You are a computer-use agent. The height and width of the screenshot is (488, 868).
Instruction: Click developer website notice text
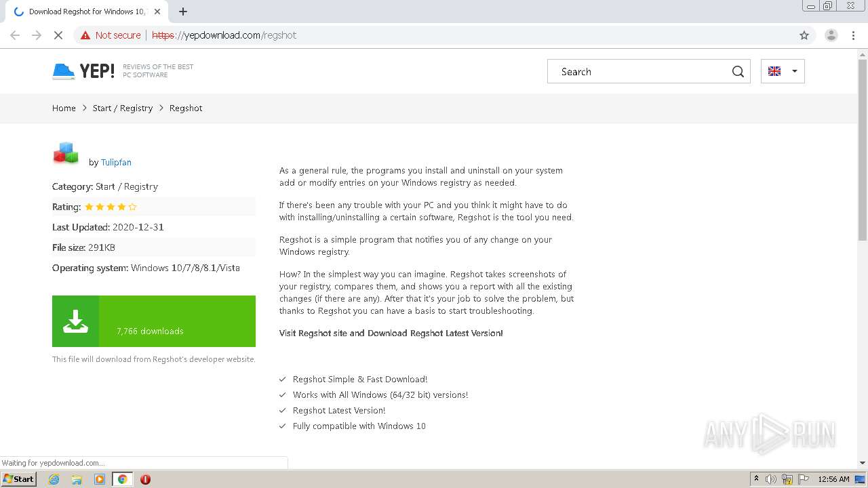tap(154, 359)
